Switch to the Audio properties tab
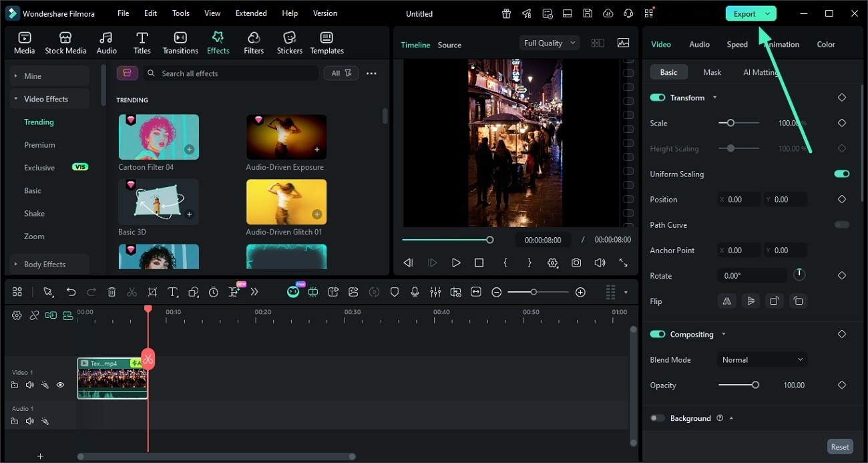Image resolution: width=868 pixels, height=463 pixels. [x=699, y=44]
